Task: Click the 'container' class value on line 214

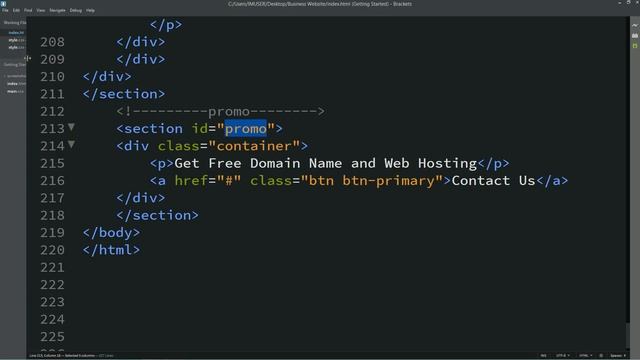Action: coord(254,146)
